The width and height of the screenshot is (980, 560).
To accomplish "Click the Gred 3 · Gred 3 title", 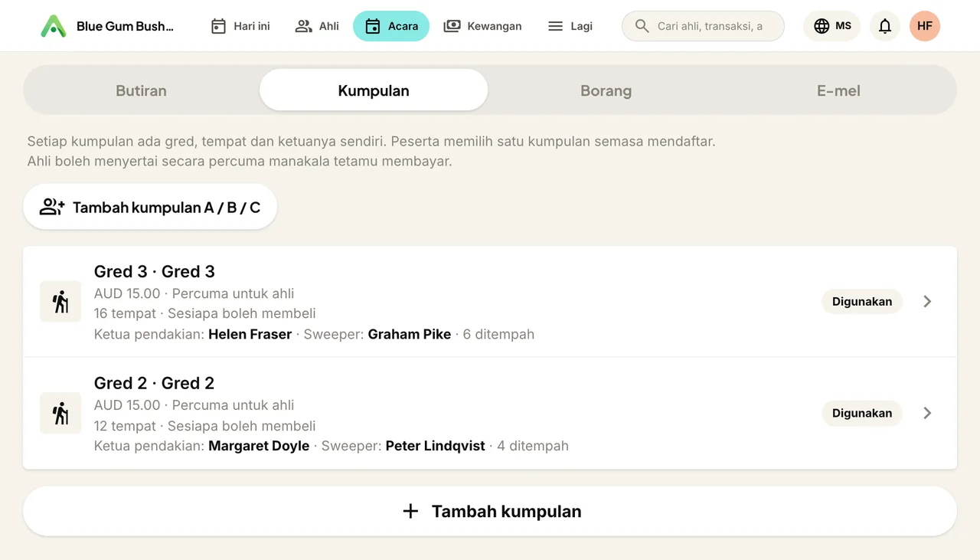I will point(155,272).
